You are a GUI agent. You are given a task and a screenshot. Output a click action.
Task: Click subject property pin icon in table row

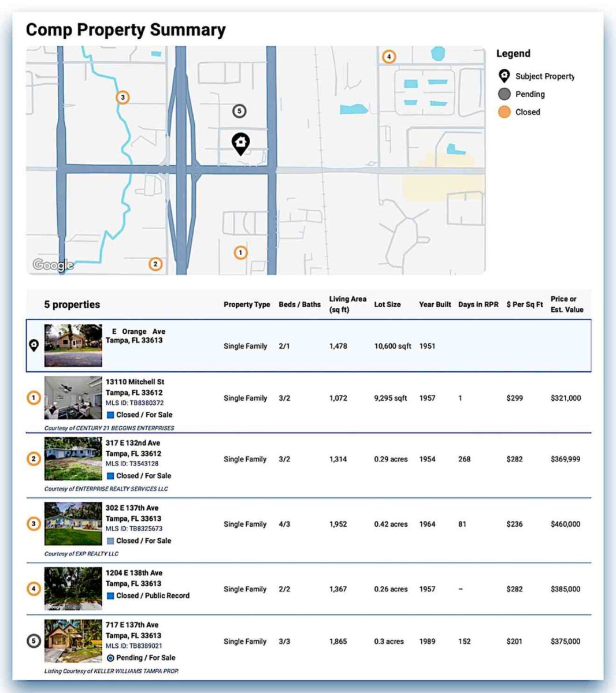(x=34, y=345)
